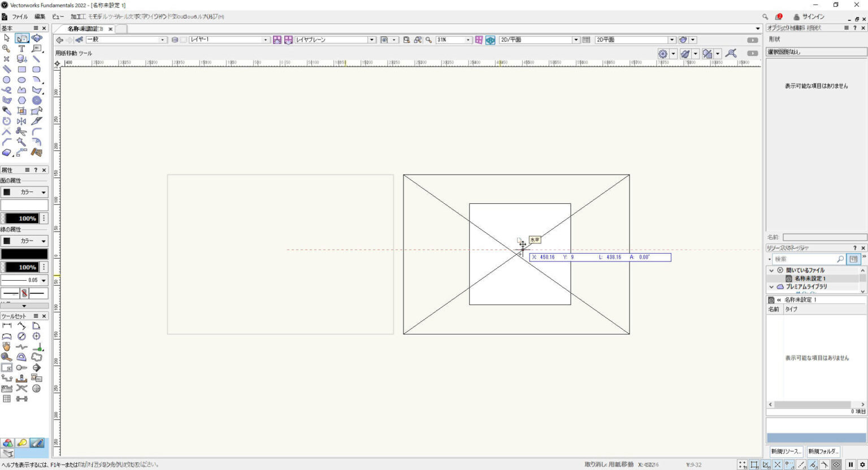
Task: Select the Text tool in the basic palette
Action: tap(21, 49)
